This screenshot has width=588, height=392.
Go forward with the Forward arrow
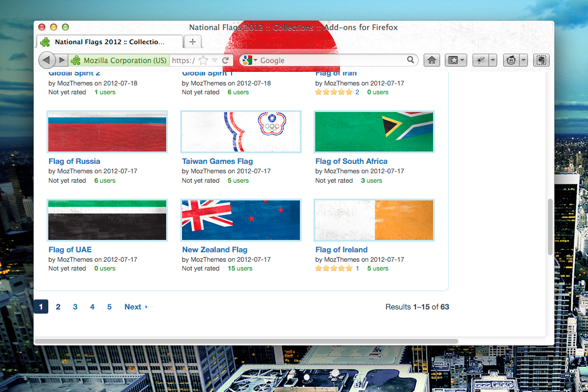tap(62, 60)
